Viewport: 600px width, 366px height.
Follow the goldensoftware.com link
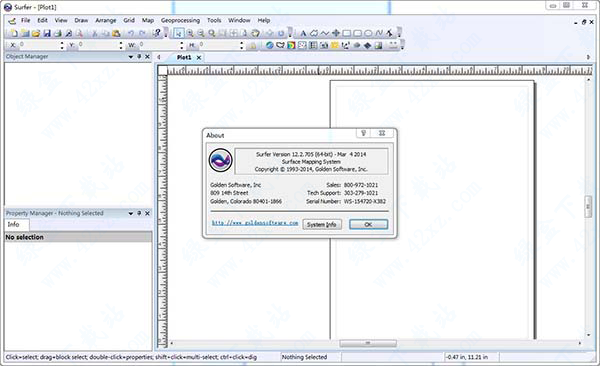coord(255,223)
